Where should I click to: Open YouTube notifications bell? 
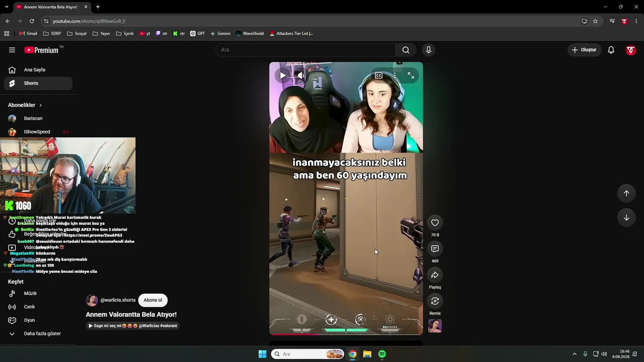click(x=611, y=50)
